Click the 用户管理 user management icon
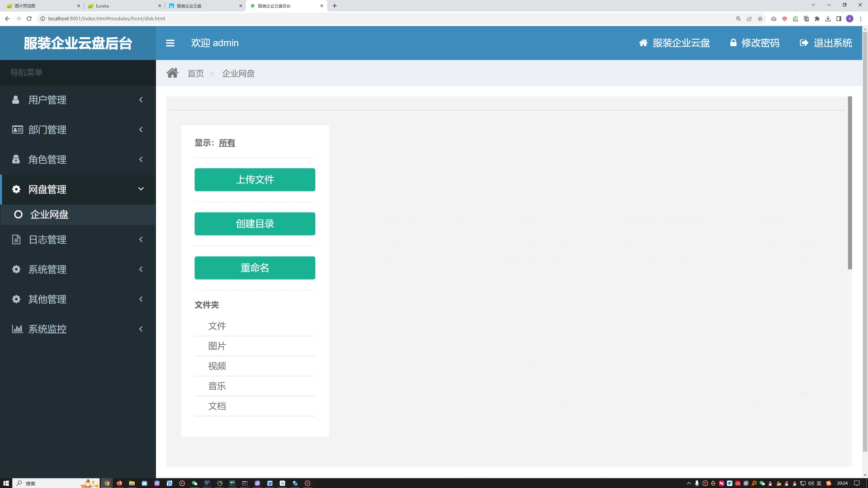Viewport: 868px width, 488px height. click(16, 100)
